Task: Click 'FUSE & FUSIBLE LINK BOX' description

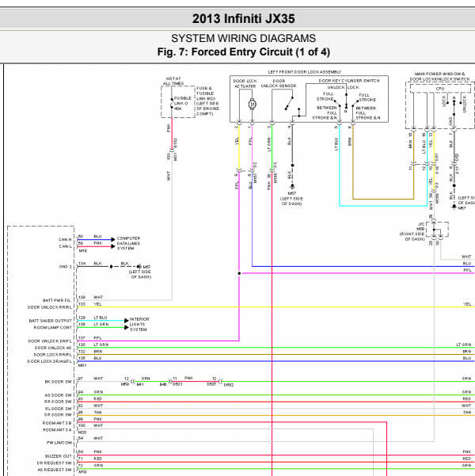Action: (207, 101)
